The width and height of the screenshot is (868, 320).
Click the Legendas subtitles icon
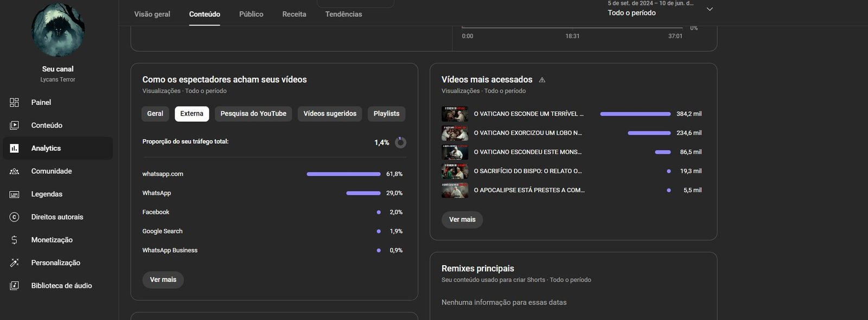click(x=14, y=194)
